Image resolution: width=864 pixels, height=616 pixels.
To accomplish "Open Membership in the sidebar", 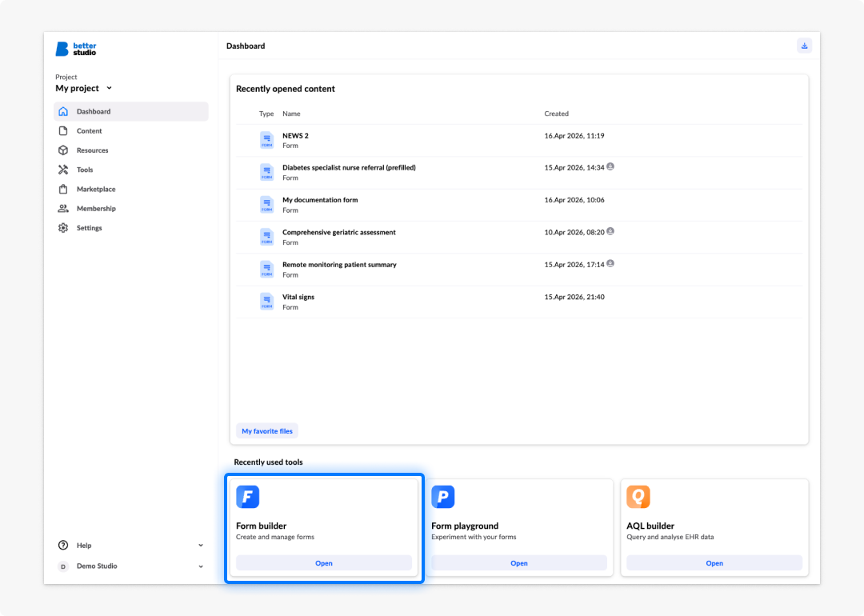I will click(131, 208).
